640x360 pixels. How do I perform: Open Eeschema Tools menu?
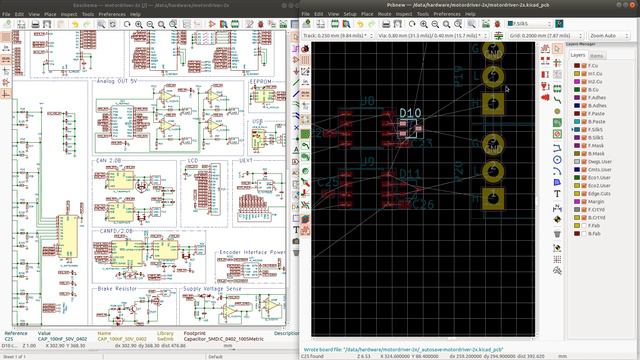point(88,14)
